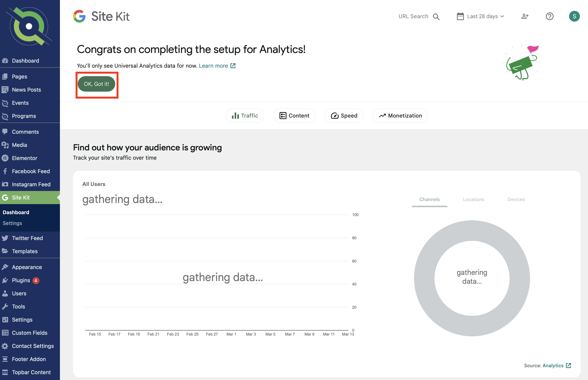Switch to the Traffic tab

tap(245, 115)
